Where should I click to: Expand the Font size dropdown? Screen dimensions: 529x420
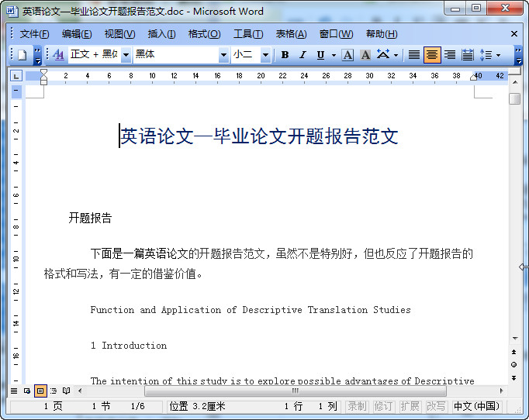point(265,54)
